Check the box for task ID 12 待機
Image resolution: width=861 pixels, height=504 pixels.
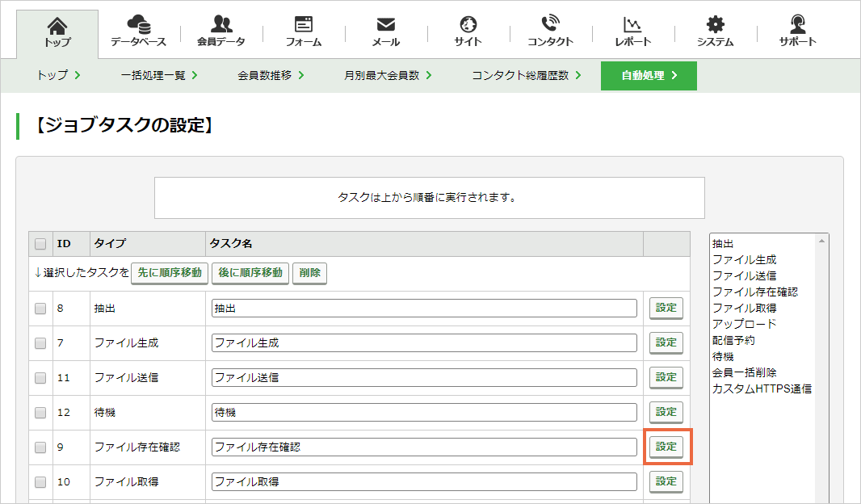click(40, 412)
